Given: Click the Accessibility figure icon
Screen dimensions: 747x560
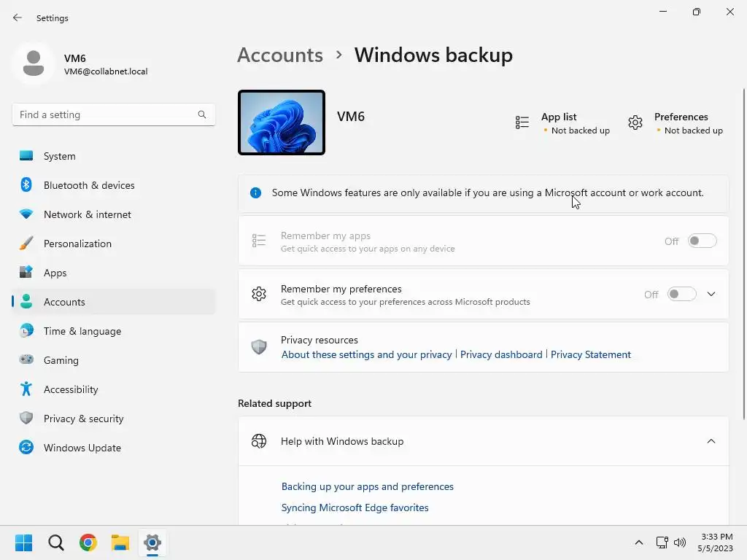Looking at the screenshot, I should [x=26, y=389].
